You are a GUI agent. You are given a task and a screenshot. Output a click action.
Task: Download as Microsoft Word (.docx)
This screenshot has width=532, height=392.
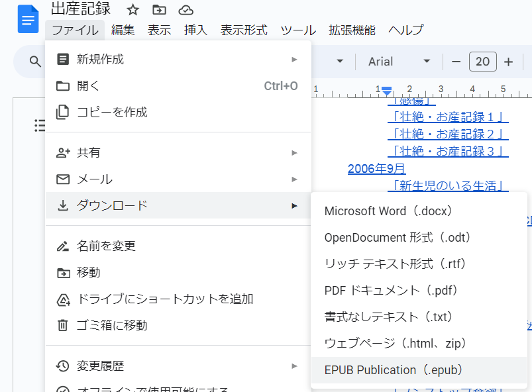click(x=419, y=211)
